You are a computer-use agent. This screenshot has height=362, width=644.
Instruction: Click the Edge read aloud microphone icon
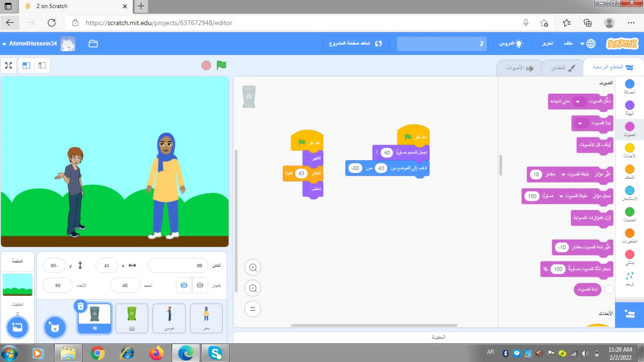(x=526, y=23)
